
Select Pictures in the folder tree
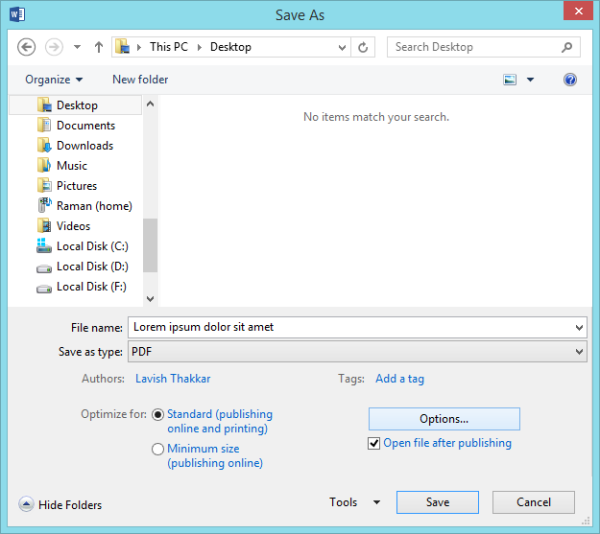[77, 186]
